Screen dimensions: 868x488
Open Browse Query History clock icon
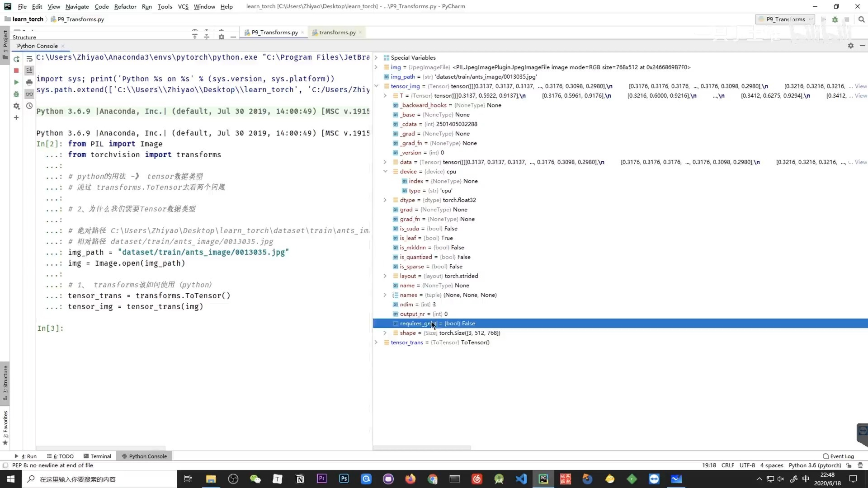(x=29, y=106)
